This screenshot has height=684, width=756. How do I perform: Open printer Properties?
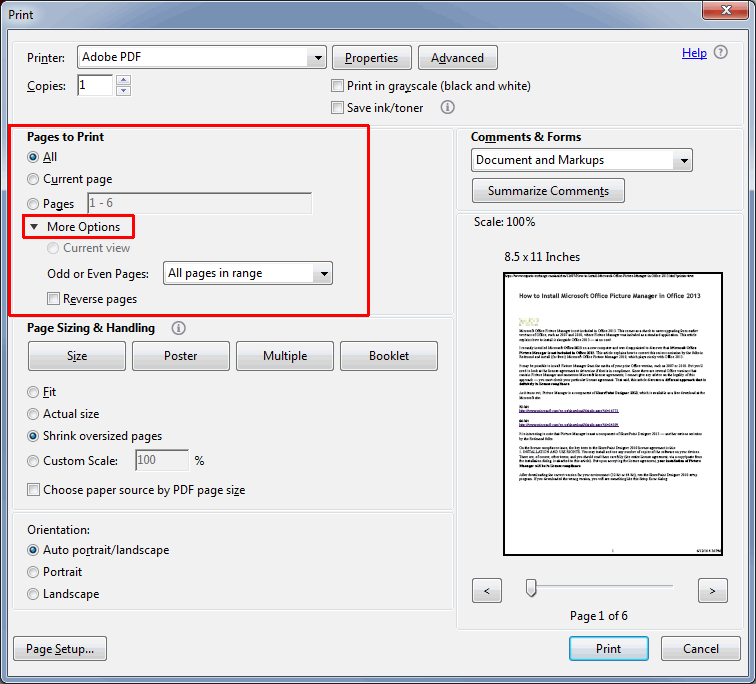[372, 58]
